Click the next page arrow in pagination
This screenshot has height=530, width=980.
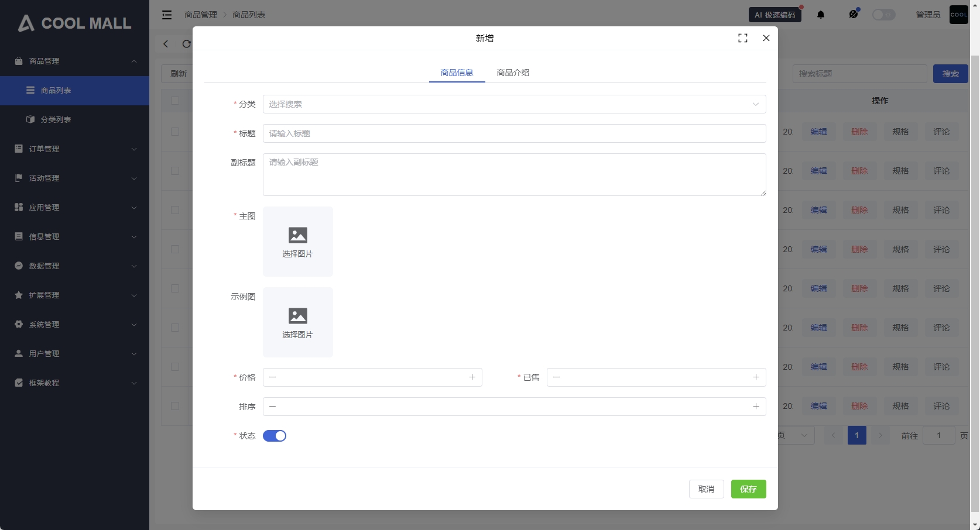[880, 435]
